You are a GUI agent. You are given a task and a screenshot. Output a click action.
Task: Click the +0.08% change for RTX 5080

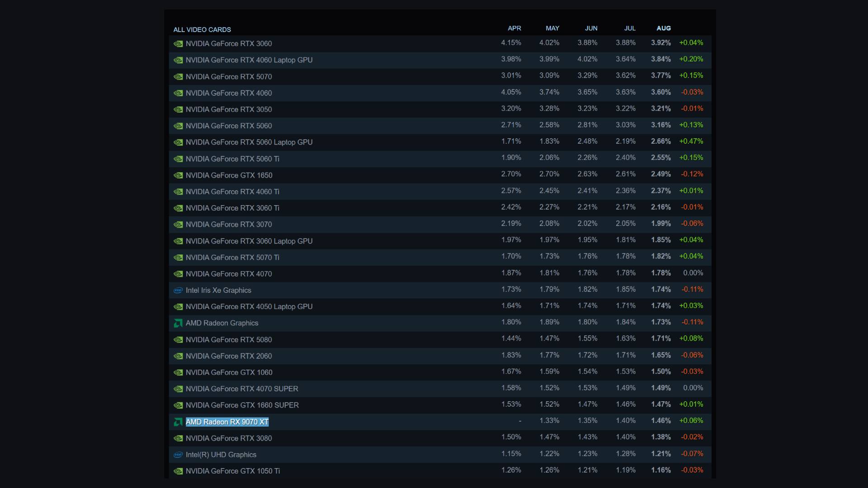[691, 338]
